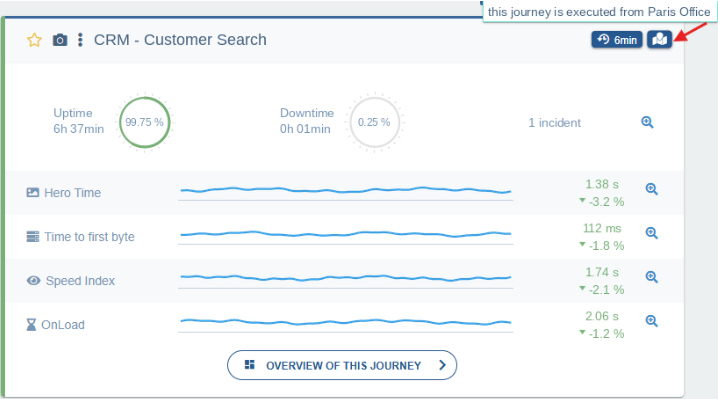The height and width of the screenshot is (399, 718).
Task: Click the 'Speed Index' label
Action: pos(80,281)
